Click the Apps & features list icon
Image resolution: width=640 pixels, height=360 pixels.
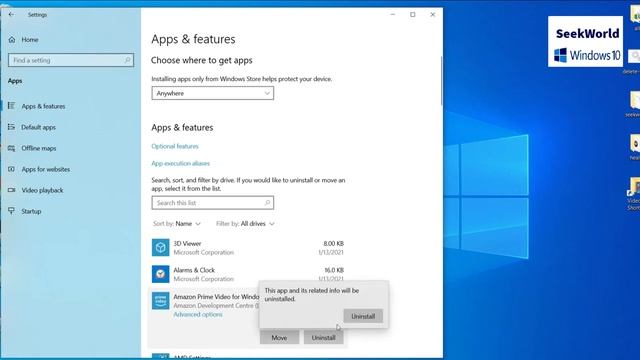(x=11, y=106)
